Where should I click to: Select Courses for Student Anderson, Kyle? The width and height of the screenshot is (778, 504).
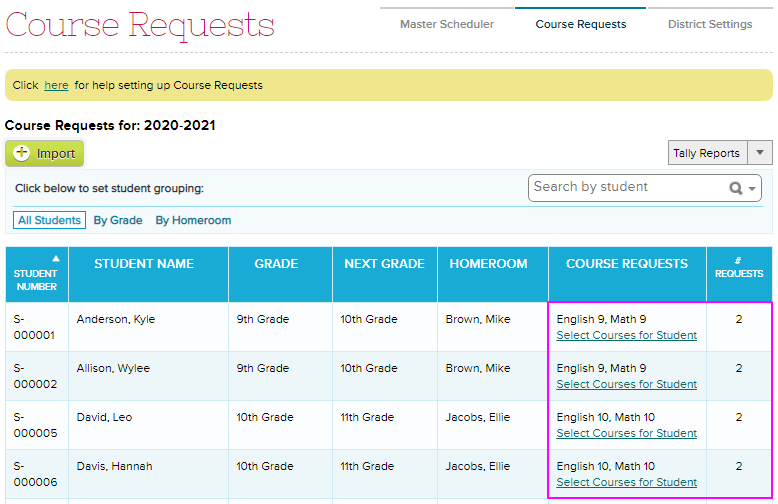coord(626,335)
